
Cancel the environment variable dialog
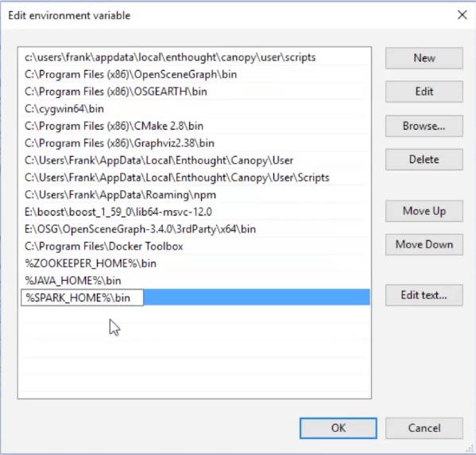coord(424,428)
